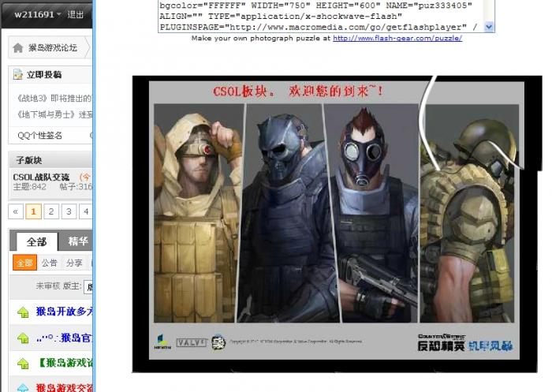Select the orange 全部 filter
Image resolution: width=552 pixels, height=392 pixels.
point(24,263)
